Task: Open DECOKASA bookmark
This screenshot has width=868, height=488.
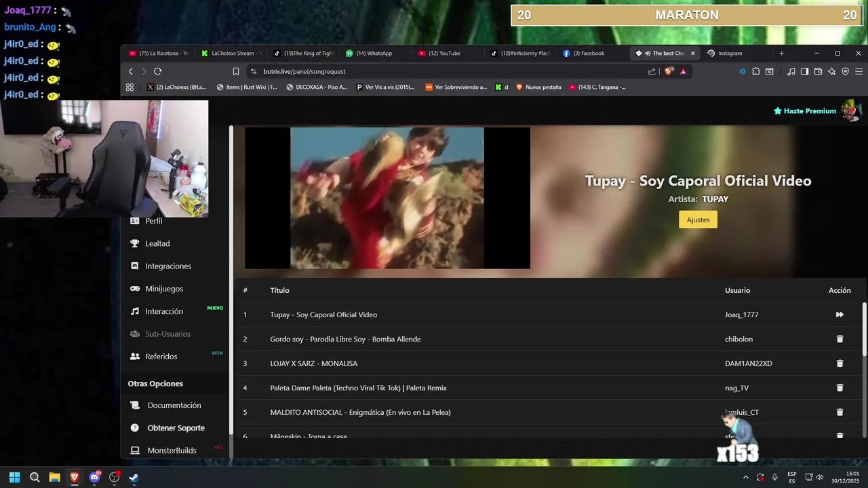Action: coord(317,87)
